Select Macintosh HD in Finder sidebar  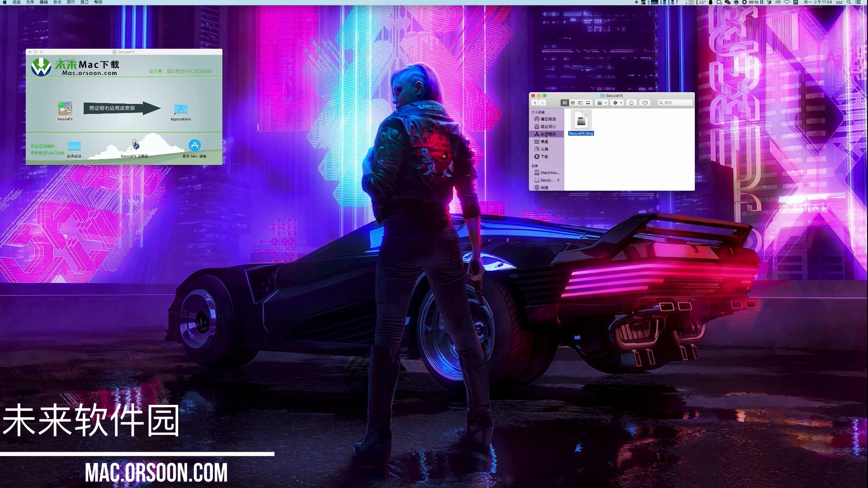point(546,173)
